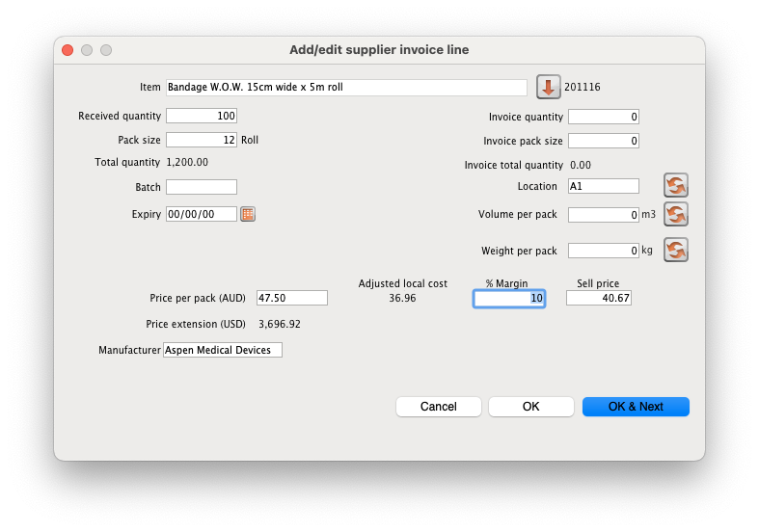The image size is (759, 532).
Task: Click the OK & Next button
Action: point(636,407)
